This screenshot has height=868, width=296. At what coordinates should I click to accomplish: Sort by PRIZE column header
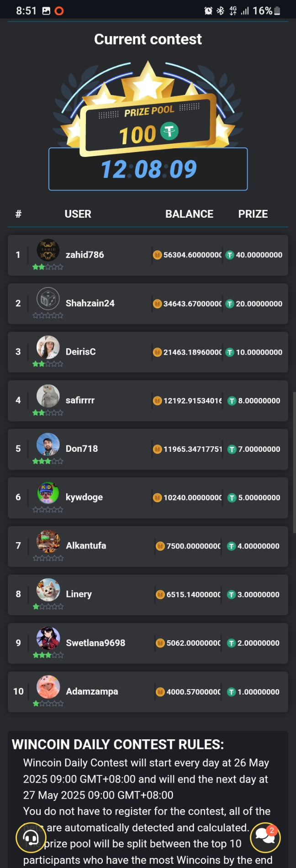[253, 214]
